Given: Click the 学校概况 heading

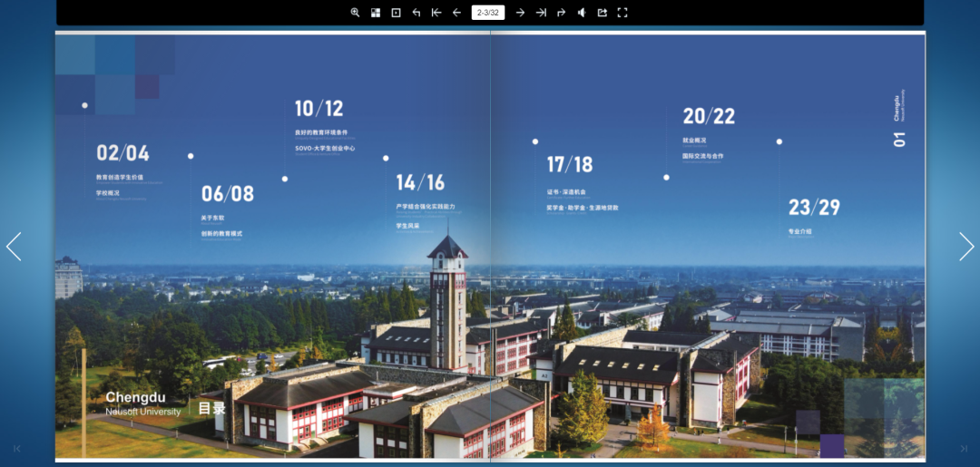Looking at the screenshot, I should (x=107, y=193).
